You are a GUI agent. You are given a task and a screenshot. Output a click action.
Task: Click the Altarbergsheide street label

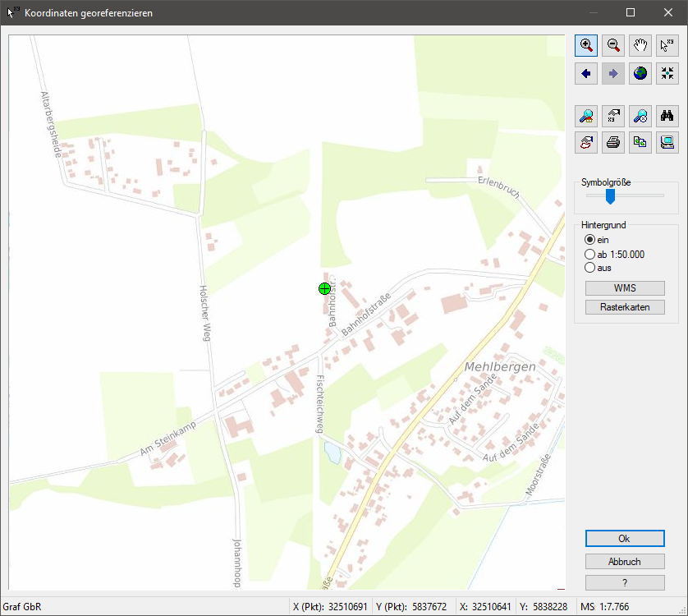[52, 124]
